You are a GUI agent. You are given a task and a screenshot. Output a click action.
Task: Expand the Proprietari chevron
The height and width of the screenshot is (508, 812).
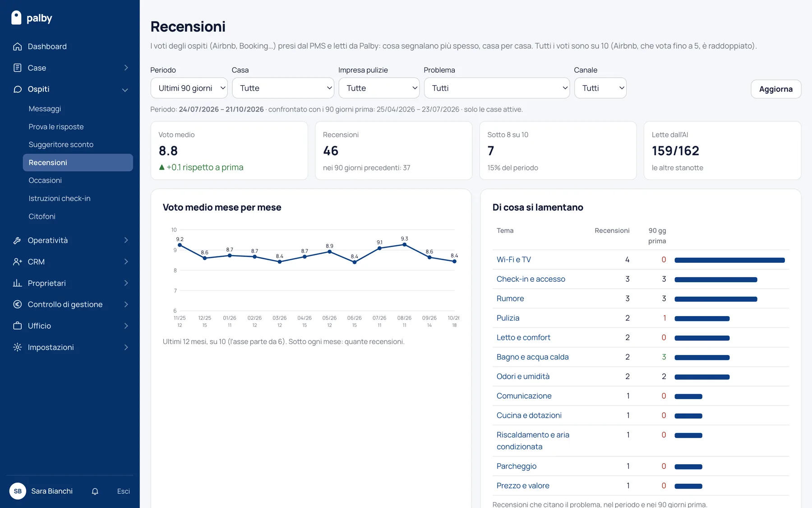click(126, 283)
